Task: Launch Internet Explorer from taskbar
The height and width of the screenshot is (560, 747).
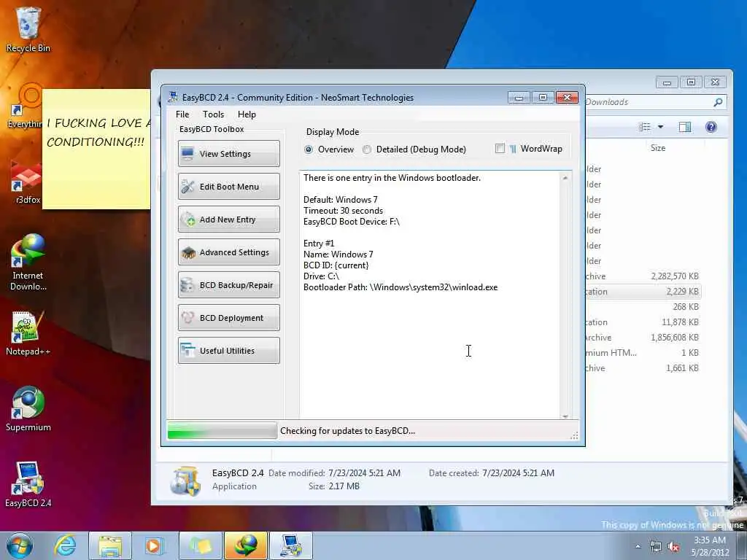Action: pos(65,545)
